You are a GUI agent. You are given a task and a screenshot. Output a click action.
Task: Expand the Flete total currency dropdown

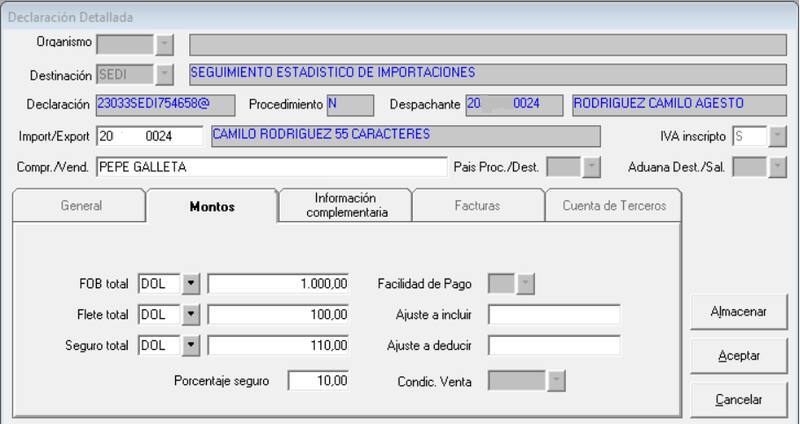click(x=191, y=315)
